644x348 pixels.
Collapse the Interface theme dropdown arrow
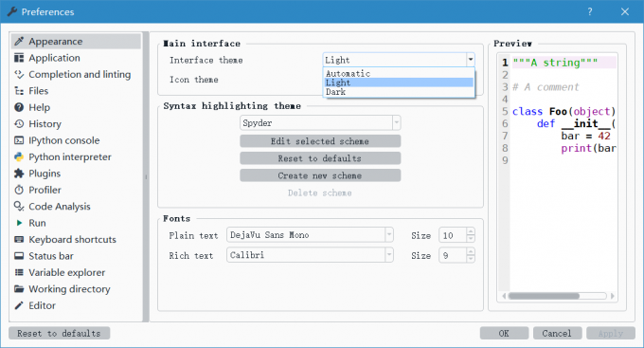(471, 60)
